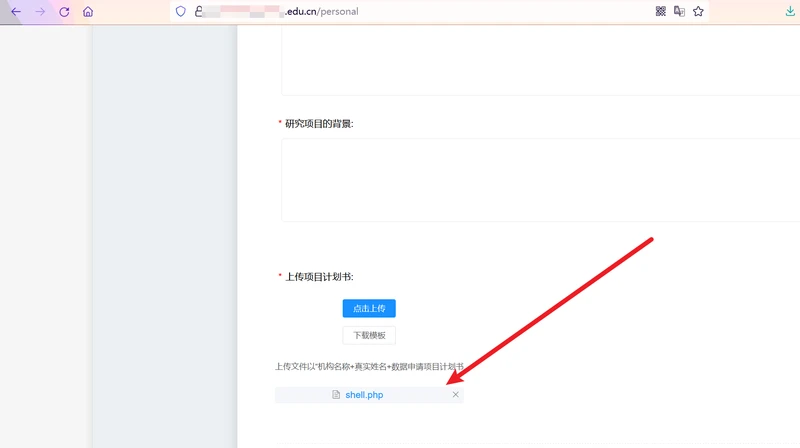The image size is (800, 448).
Task: Reload the current page
Action: point(64,11)
